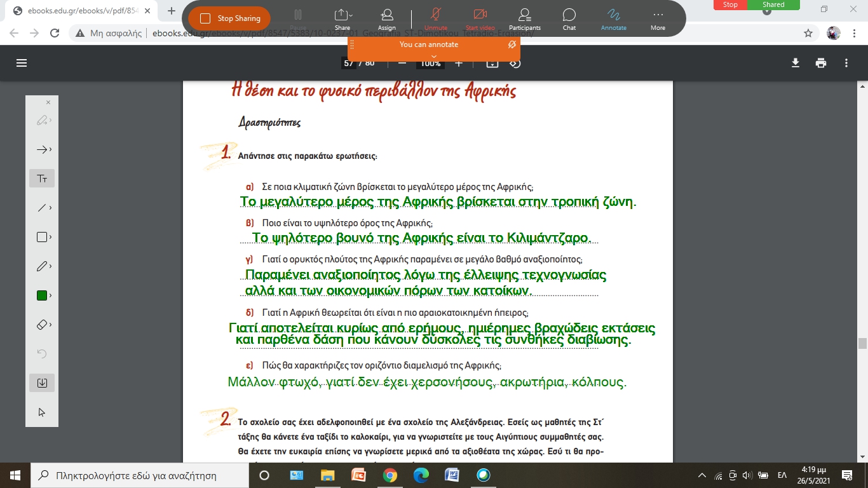The width and height of the screenshot is (868, 488).
Task: Unmute the microphone
Action: pyautogui.click(x=436, y=18)
